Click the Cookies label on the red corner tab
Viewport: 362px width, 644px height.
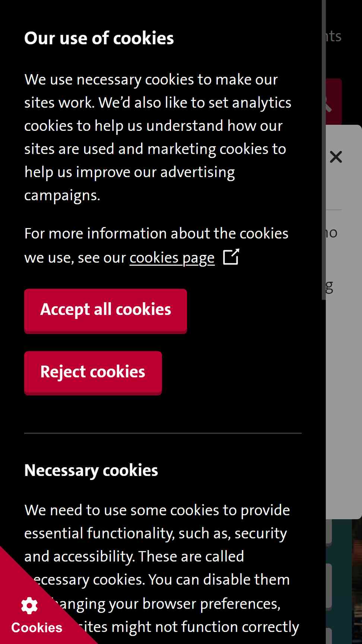[37, 628]
